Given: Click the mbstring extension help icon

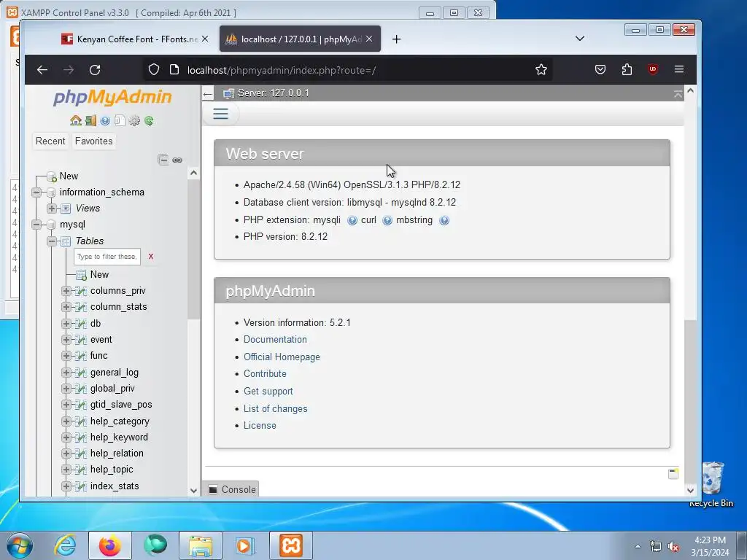Looking at the screenshot, I should click(444, 220).
